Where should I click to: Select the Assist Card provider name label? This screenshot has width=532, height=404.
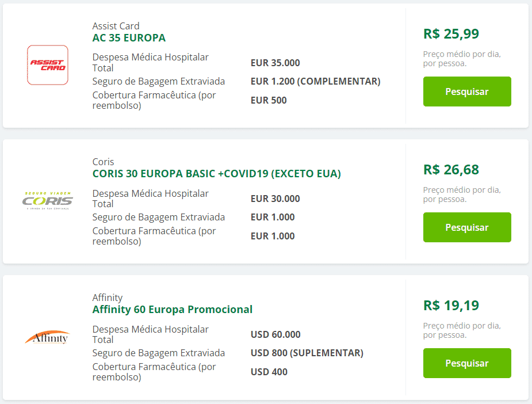[x=115, y=26]
